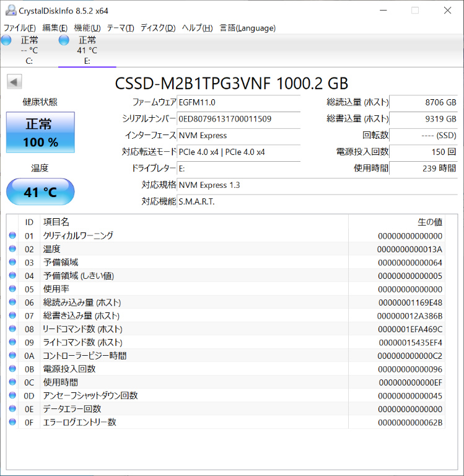Click status dot for row 0D unsafe shutdowns
The width and height of the screenshot is (464, 476).
(12, 395)
